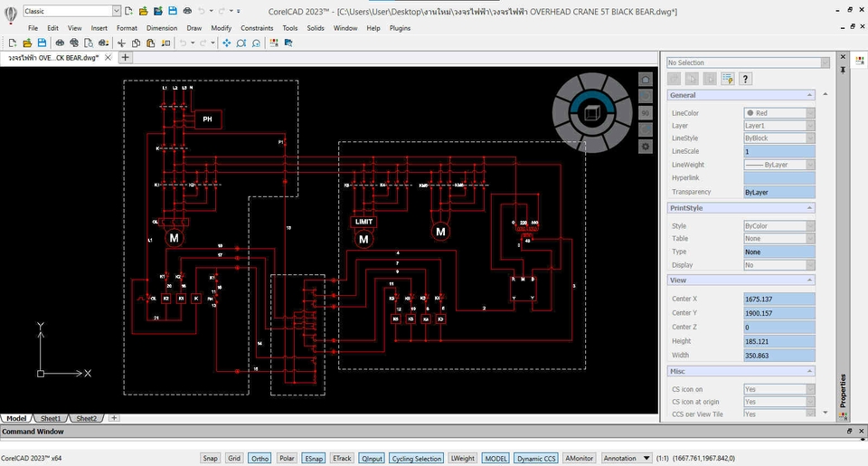This screenshot has height=466, width=868.
Task: Click the Cut scissors icon
Action: pos(121,43)
